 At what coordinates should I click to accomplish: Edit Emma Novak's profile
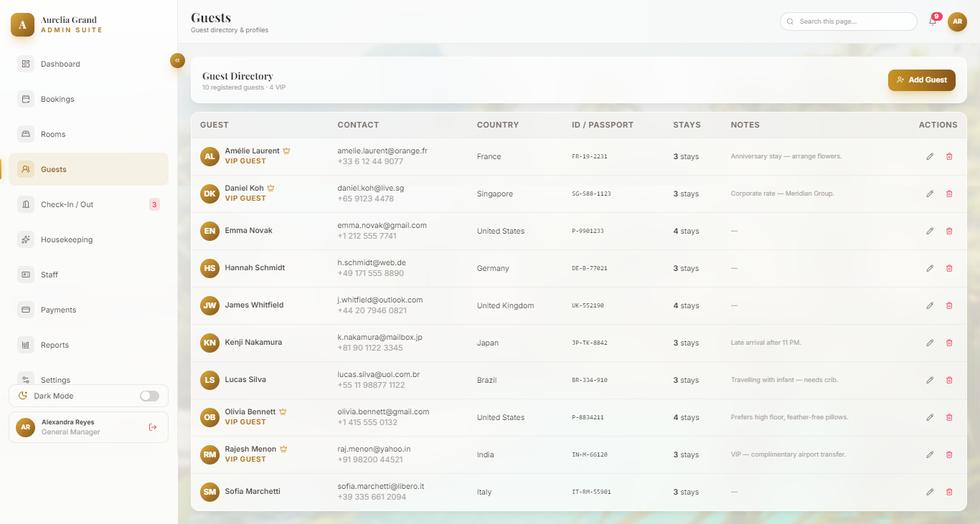click(x=930, y=231)
